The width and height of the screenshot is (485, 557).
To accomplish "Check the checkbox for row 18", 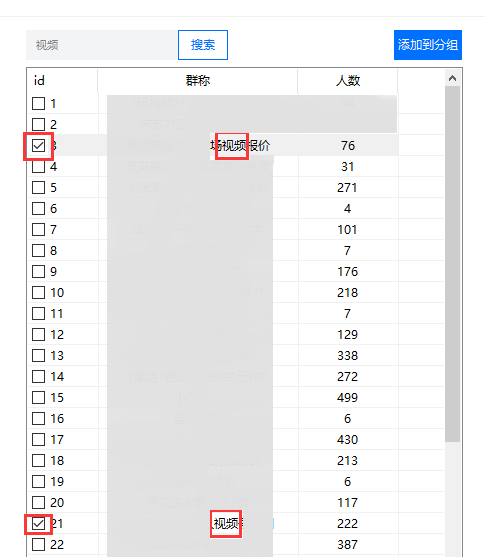I will [x=38, y=461].
